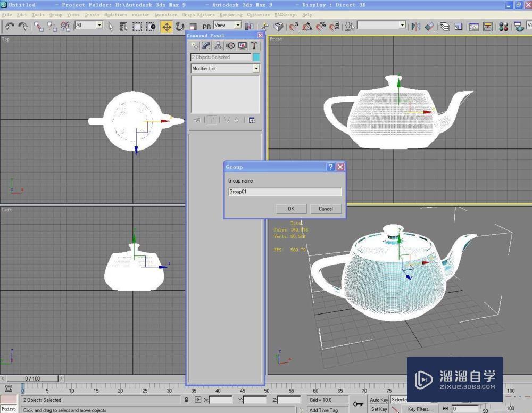Image resolution: width=532 pixels, height=413 pixels.
Task: Cancel the Group dialog
Action: 326,209
